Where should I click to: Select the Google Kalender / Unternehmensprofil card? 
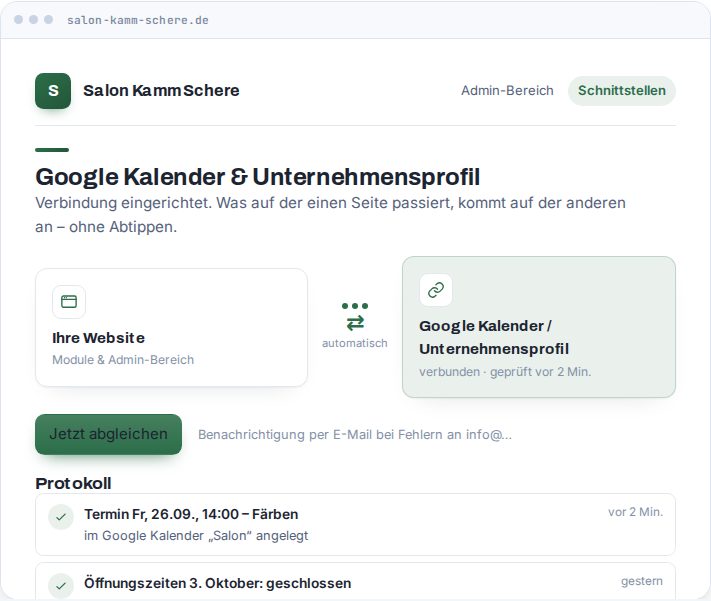[x=539, y=327]
